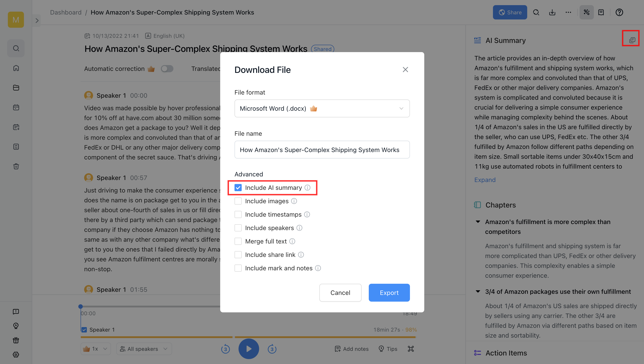Expand the AI Summary text

485,180
